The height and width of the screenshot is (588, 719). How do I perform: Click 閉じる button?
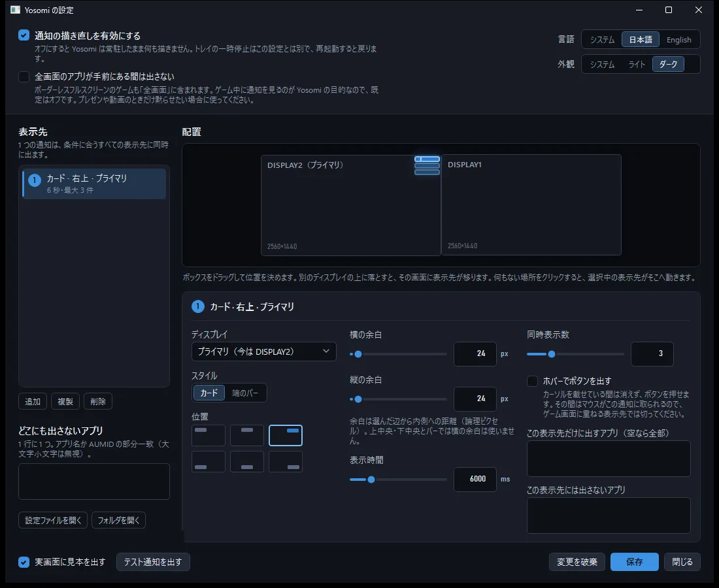(682, 562)
